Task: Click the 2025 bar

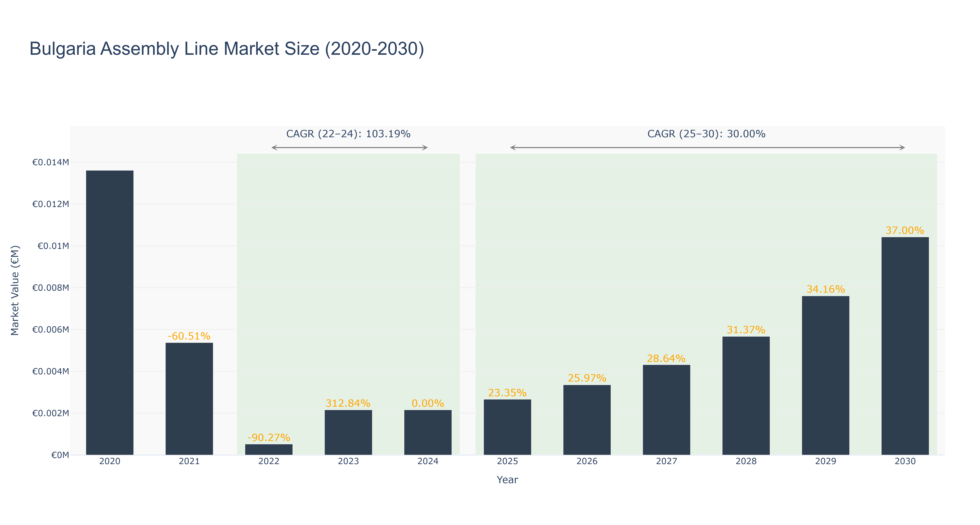Action: click(507, 427)
